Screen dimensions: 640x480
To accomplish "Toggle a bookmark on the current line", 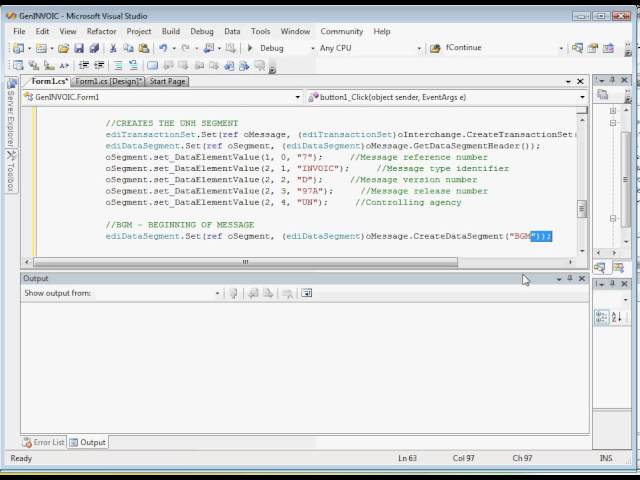I will (x=152, y=65).
